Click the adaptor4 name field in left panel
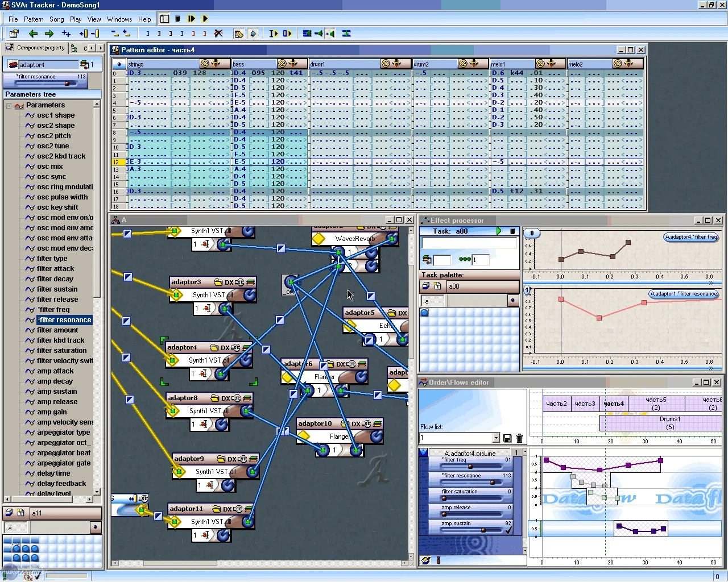 pyautogui.click(x=48, y=64)
